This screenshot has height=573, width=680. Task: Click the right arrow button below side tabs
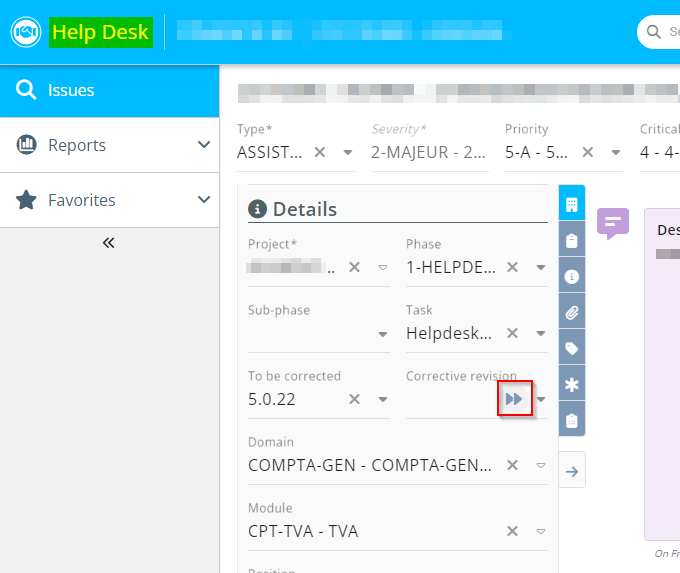coord(571,471)
